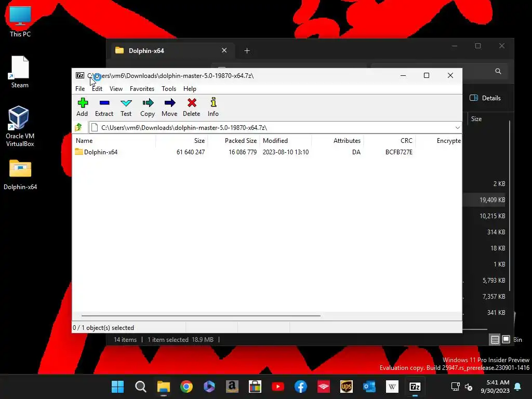
Task: Click the horizontal scrollbar in 7-Zip
Action: pos(201,315)
